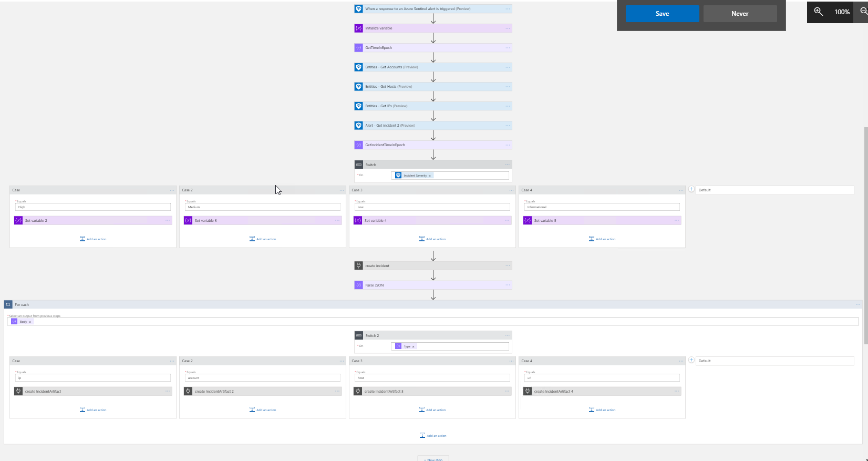Screen dimensions: 868x461
Task: Click the GetTimeInEpoch step icon
Action: tap(358, 48)
